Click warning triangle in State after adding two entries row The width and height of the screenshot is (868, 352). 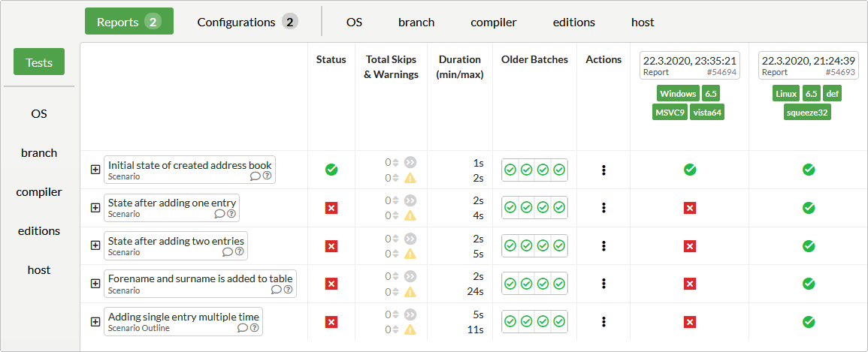pos(410,254)
